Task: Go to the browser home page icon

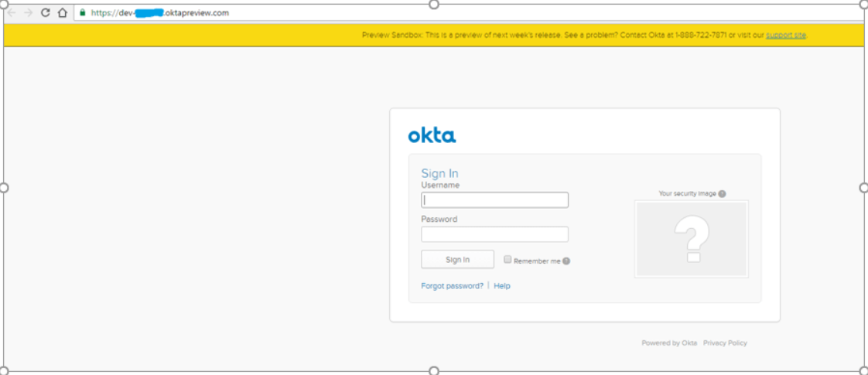Action: 63,12
